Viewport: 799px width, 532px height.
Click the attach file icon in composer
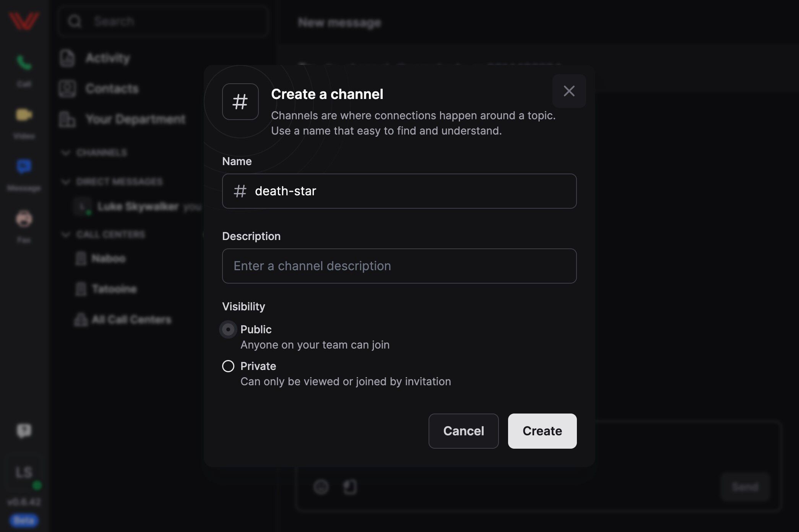click(350, 487)
